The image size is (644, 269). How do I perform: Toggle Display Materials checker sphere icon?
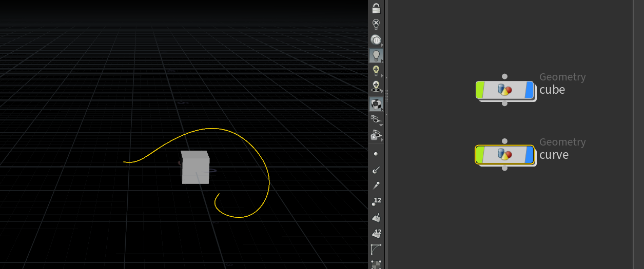[376, 104]
